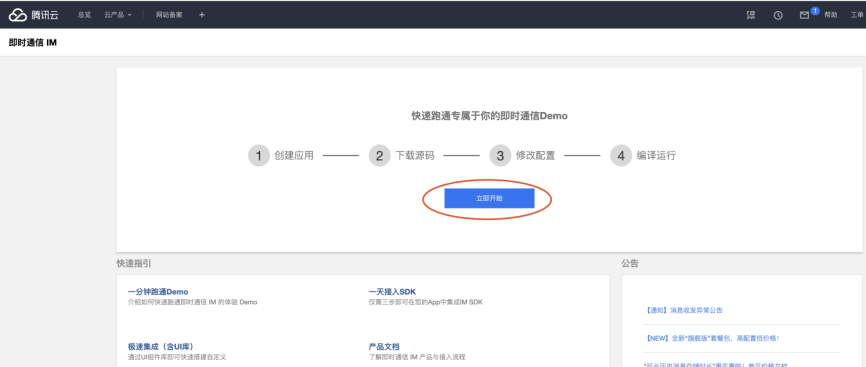
Task: Click the Tencent Cloud logo
Action: 35,15
